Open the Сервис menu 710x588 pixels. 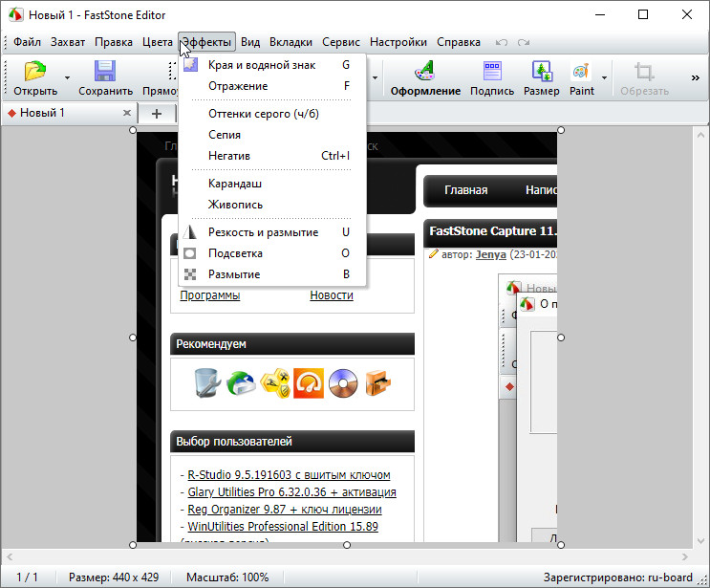(x=341, y=42)
